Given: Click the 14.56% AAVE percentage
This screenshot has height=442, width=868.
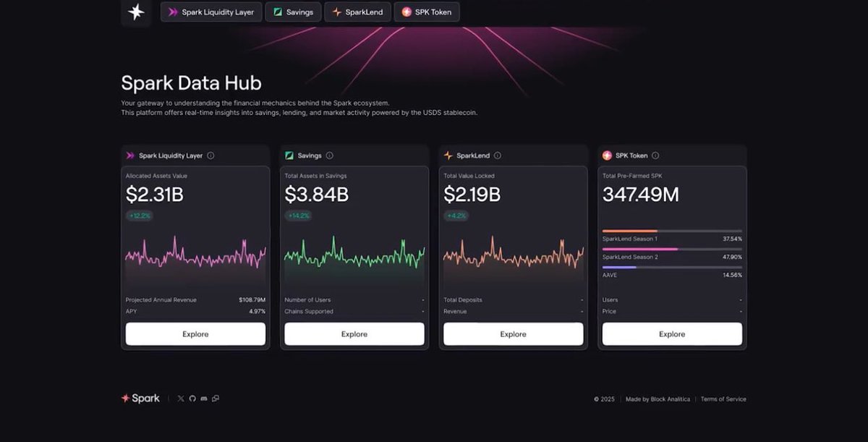Looking at the screenshot, I should 732,275.
